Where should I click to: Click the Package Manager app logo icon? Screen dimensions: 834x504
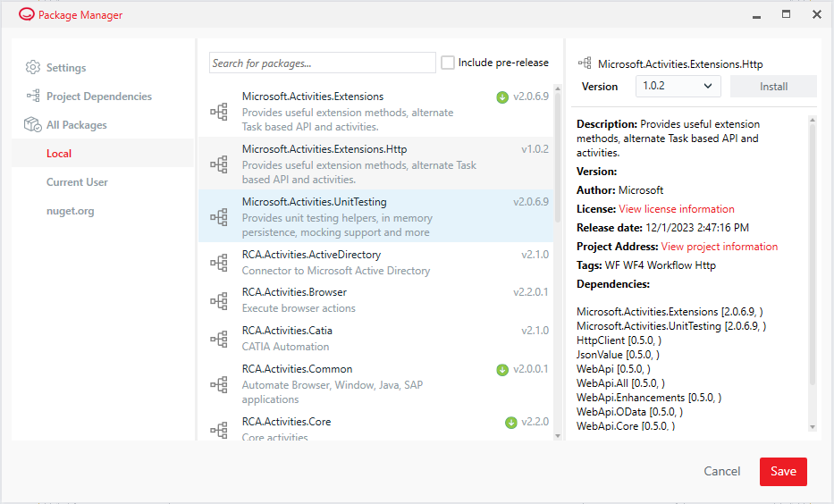(26, 14)
